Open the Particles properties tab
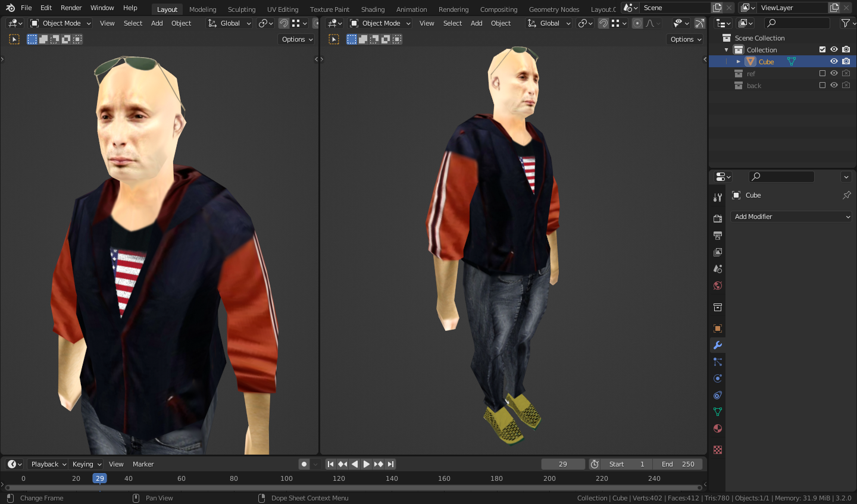The height and width of the screenshot is (504, 857). [x=718, y=362]
